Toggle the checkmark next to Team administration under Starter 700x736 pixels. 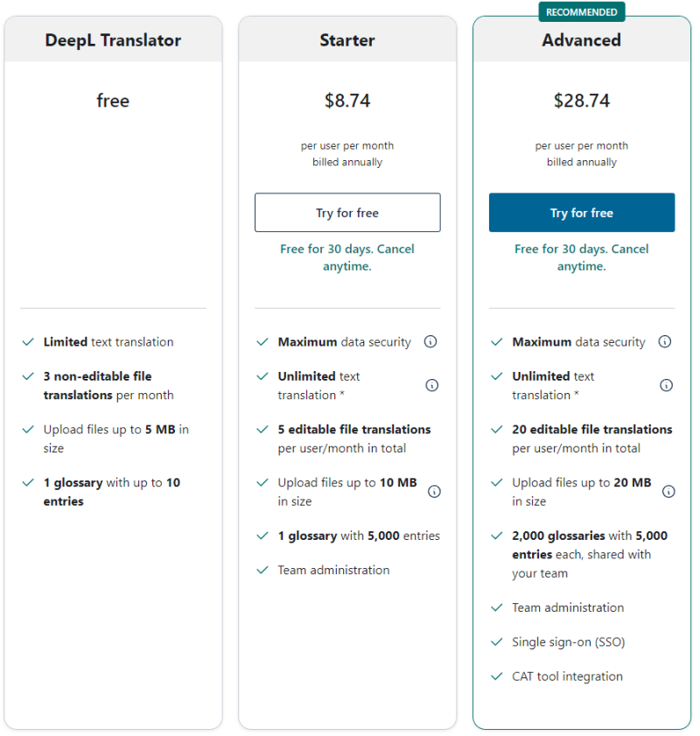click(262, 570)
